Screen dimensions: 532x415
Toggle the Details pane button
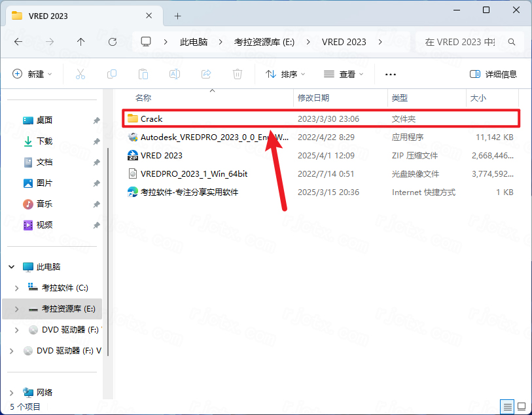(493, 74)
